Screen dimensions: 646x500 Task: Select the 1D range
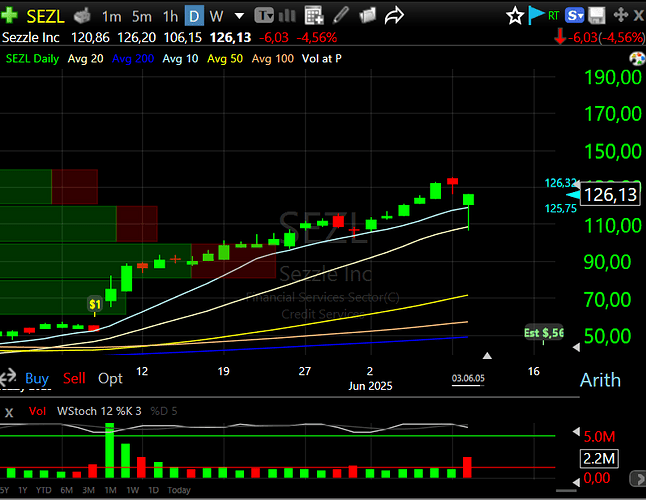(x=153, y=490)
